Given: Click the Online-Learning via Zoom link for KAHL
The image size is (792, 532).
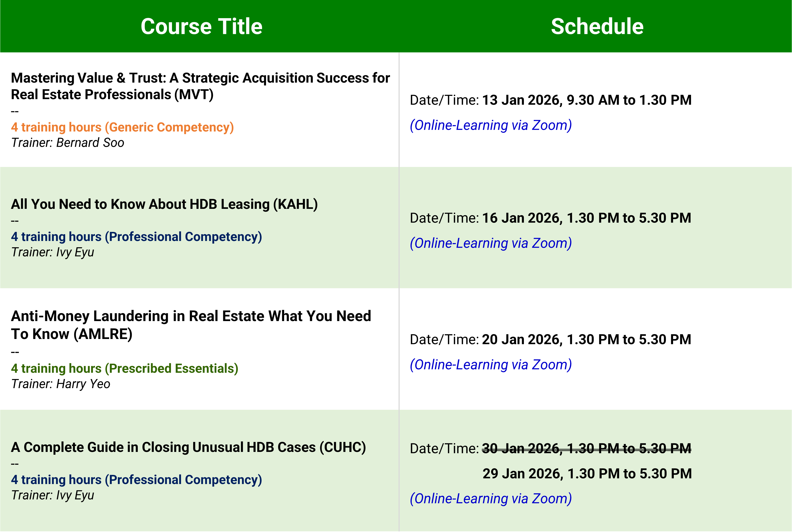Looking at the screenshot, I should (x=491, y=243).
